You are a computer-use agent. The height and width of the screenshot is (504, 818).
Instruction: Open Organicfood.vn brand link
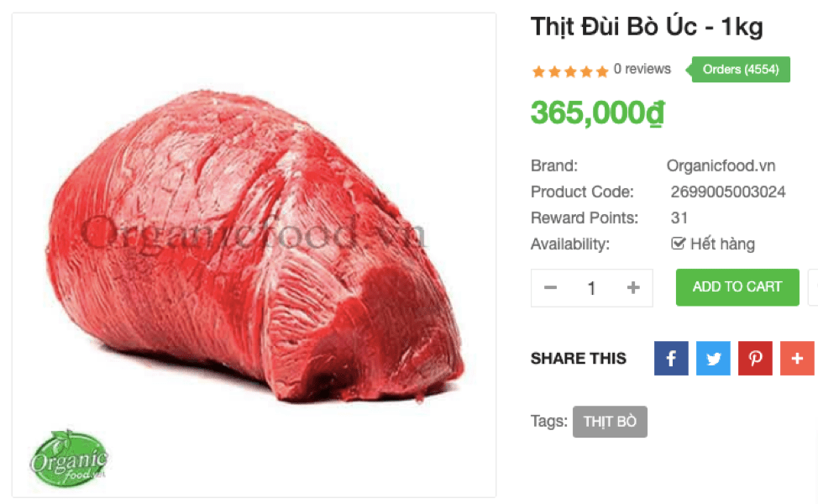pyautogui.click(x=721, y=166)
